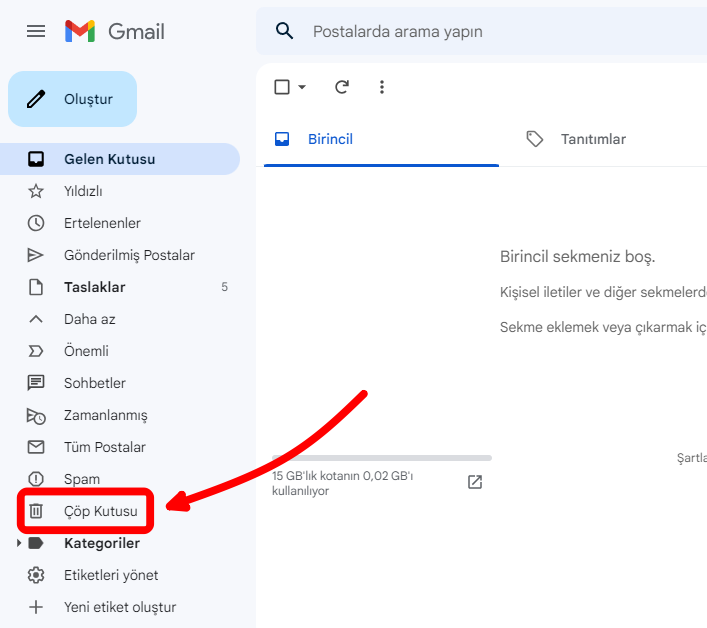Click the refresh icon in toolbar
The image size is (707, 628).
point(342,87)
